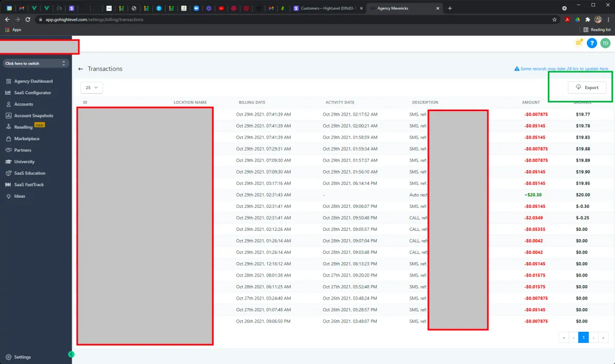Open the TD user avatar menu
The width and height of the screenshot is (615, 364).
[x=605, y=44]
